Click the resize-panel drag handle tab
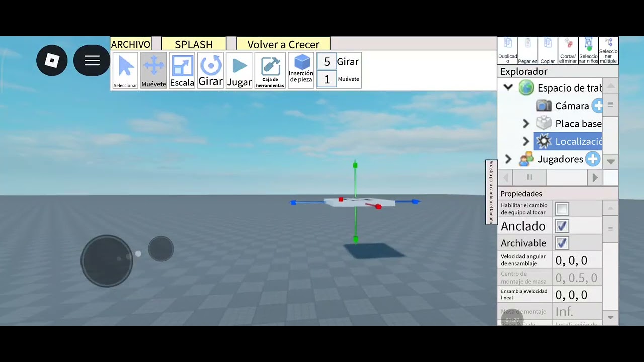644x362 pixels. click(491, 192)
